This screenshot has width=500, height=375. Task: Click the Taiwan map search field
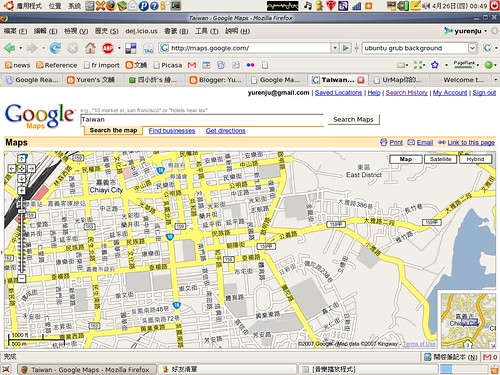[x=202, y=120]
